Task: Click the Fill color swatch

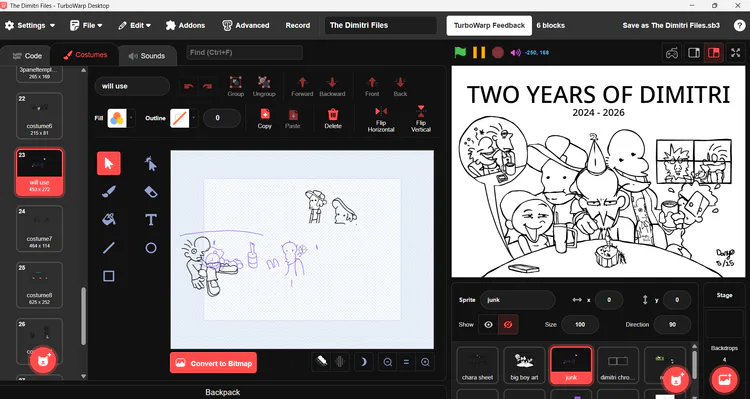Action: (117, 118)
